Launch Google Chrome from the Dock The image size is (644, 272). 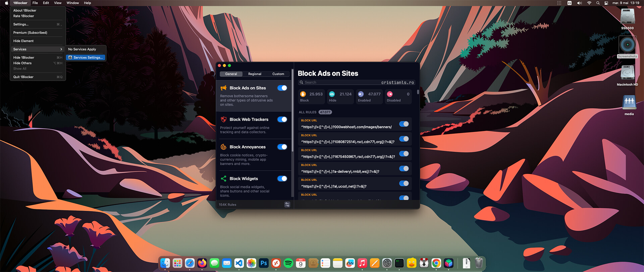coord(436,263)
